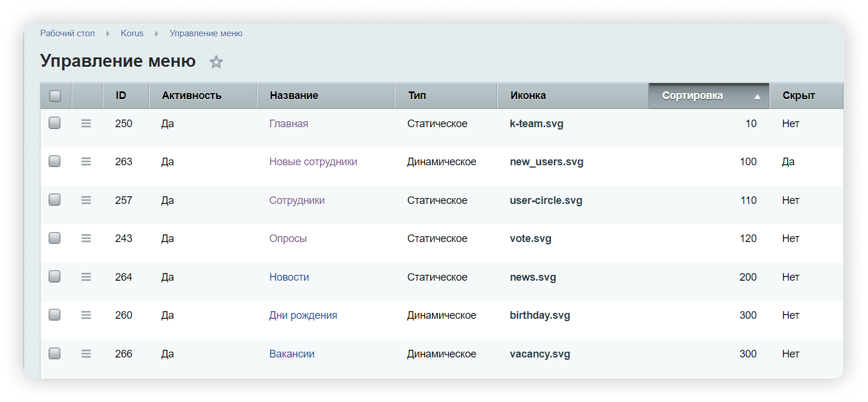Screen dimensions: 868x402
Task: Toggle sort arrow in Сортировка column
Action: tap(757, 97)
